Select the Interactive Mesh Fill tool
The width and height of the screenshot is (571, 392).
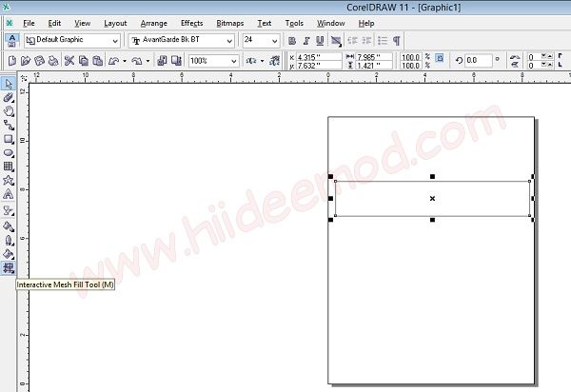(9, 268)
